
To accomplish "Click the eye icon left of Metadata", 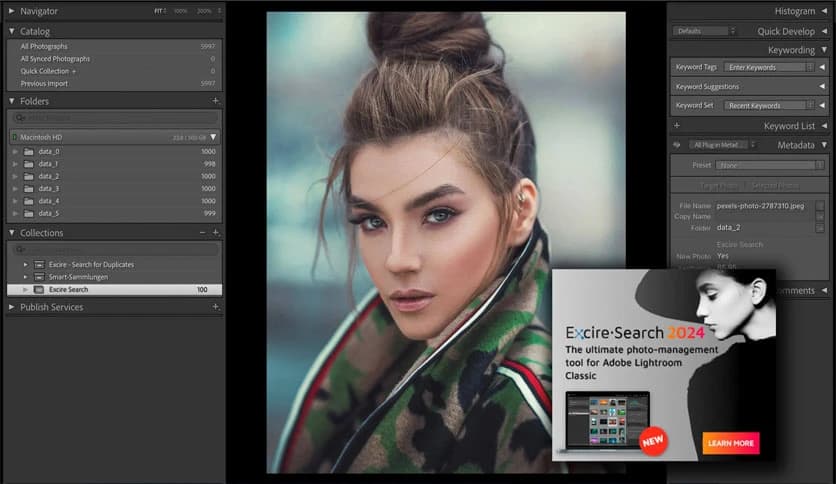I will click(677, 145).
